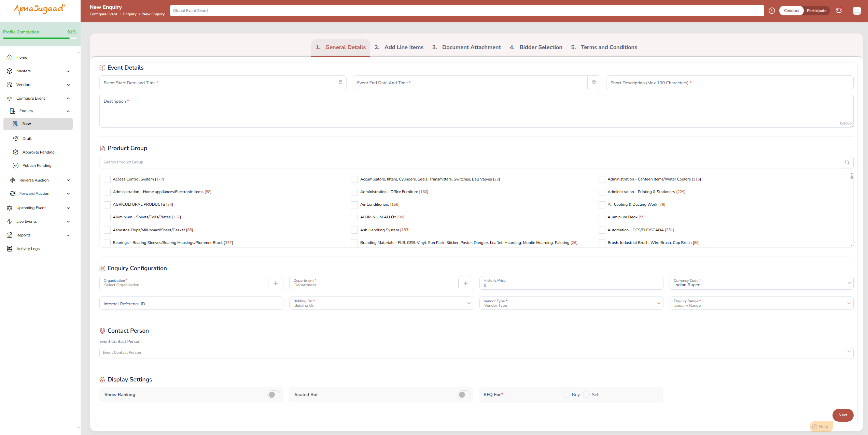Open the Vendor Type dropdown
The height and width of the screenshot is (435, 868).
tap(659, 303)
